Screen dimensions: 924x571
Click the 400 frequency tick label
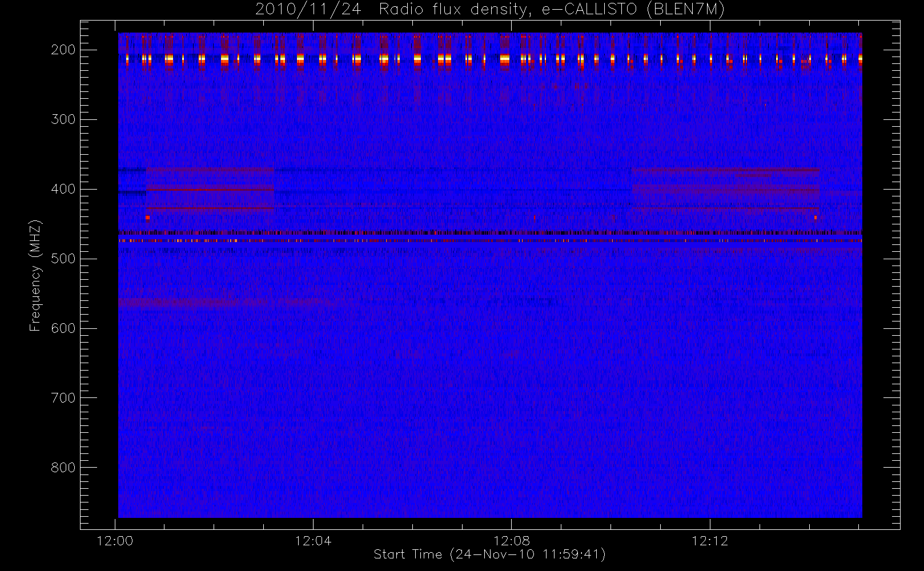point(63,189)
